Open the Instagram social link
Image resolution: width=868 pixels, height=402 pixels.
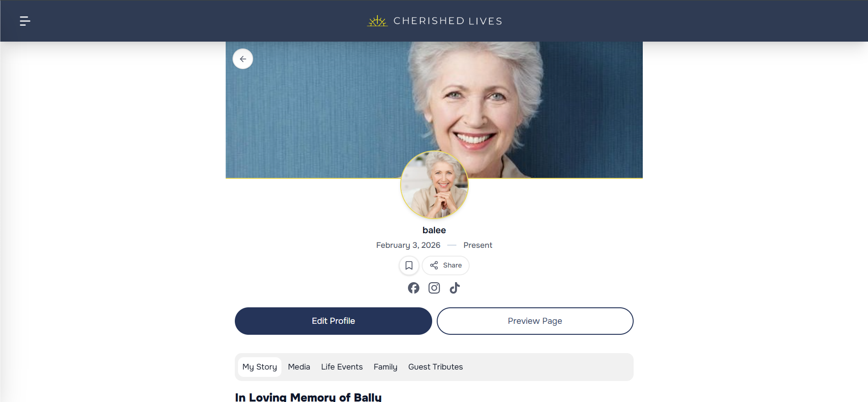(434, 288)
